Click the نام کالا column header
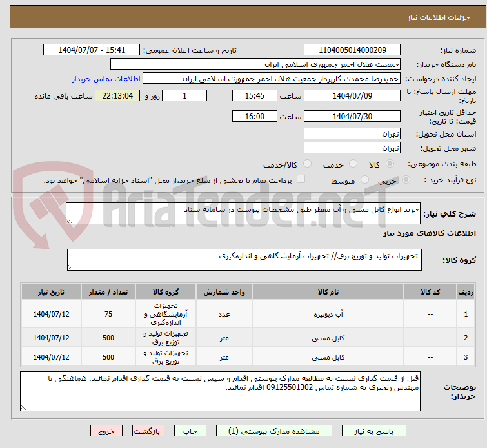 [328, 292]
